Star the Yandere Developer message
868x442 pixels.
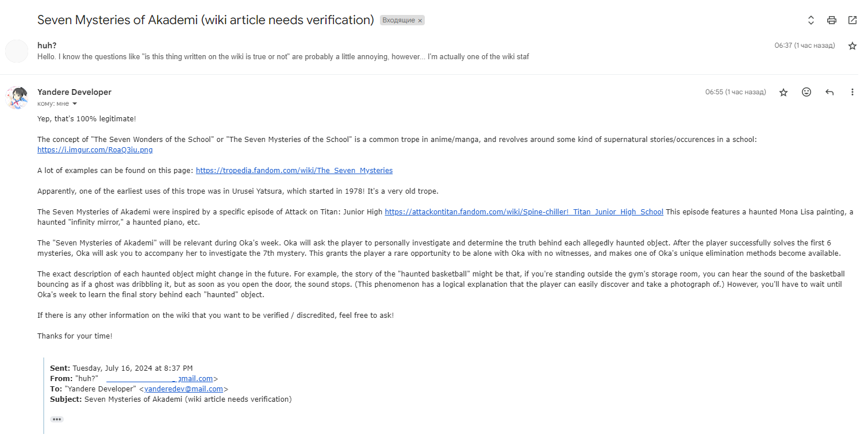[783, 93]
